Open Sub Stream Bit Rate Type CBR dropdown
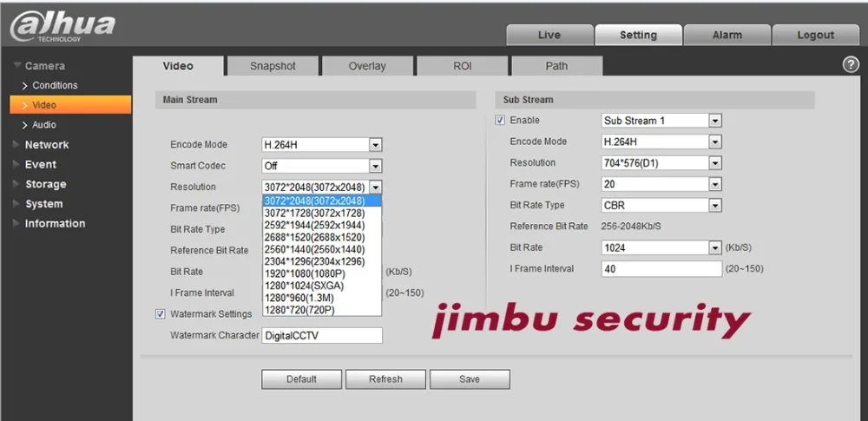Image resolution: width=868 pixels, height=421 pixels. [661, 206]
